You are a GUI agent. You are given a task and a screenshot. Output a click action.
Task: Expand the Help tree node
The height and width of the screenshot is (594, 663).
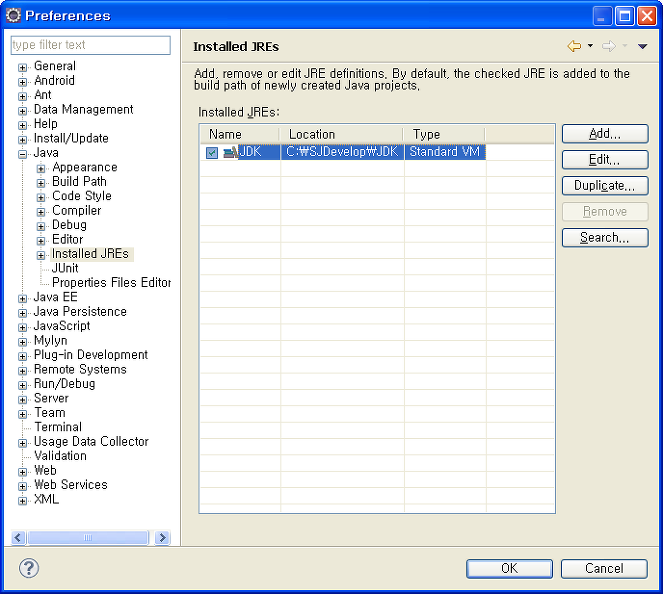[x=22, y=125]
